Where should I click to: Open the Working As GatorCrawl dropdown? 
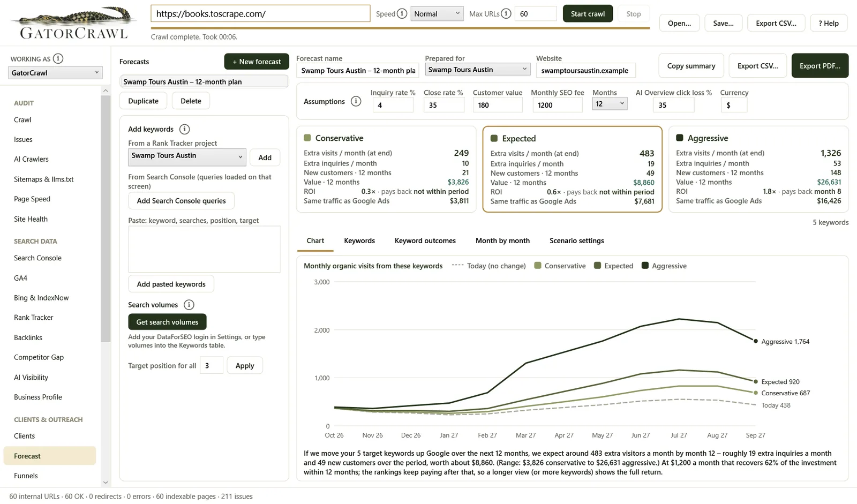click(x=55, y=73)
